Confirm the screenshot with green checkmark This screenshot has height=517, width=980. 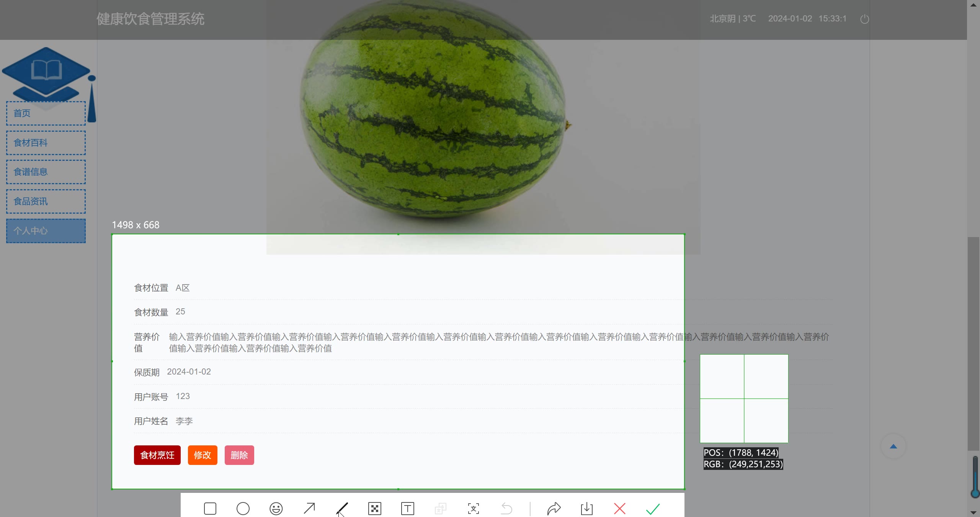click(x=653, y=509)
